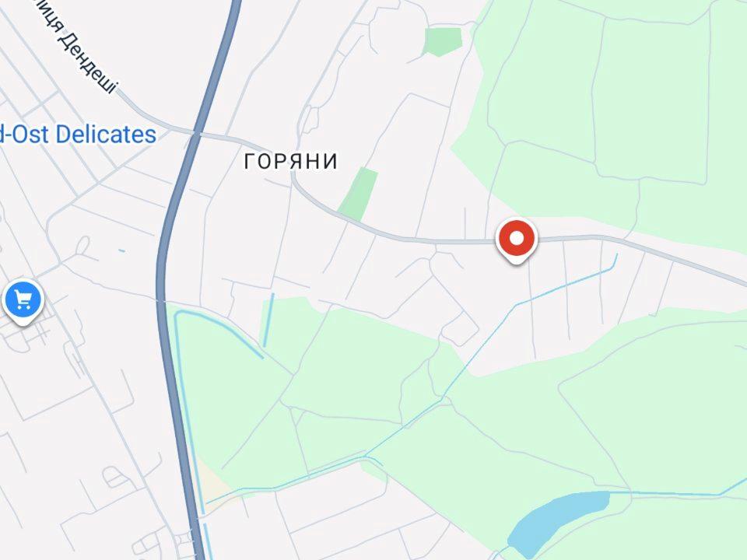Tap the tiny blue dash west of highway
The width and height of the screenshot is (747, 560).
pos(122,251)
